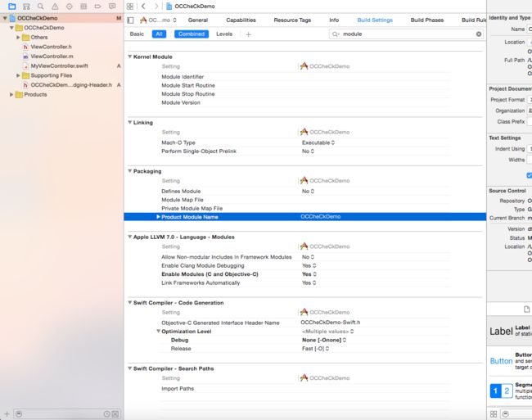Click the add build setting plus button
This screenshot has width=532, height=420.
(x=248, y=34)
